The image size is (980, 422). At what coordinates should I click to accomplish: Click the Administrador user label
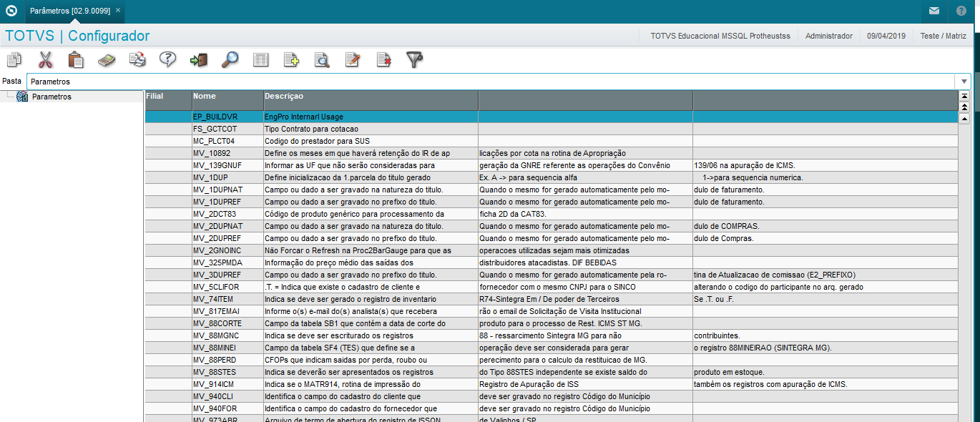click(x=829, y=36)
